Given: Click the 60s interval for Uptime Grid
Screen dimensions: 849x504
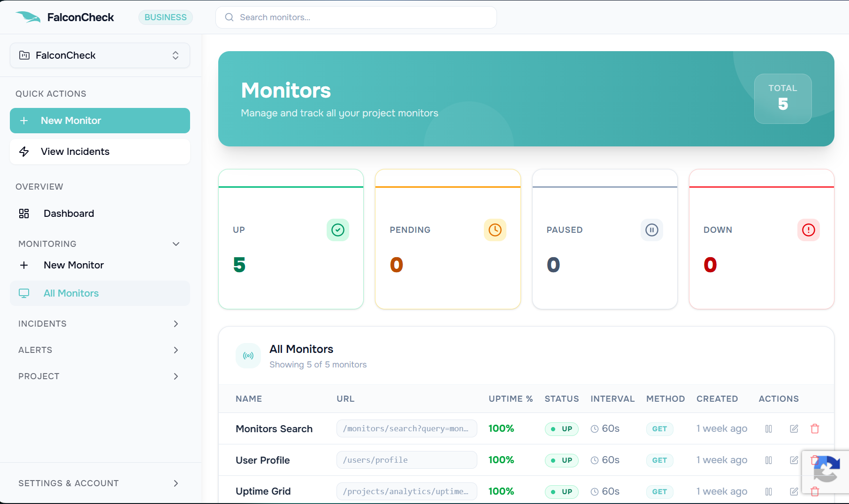Looking at the screenshot, I should point(605,491).
